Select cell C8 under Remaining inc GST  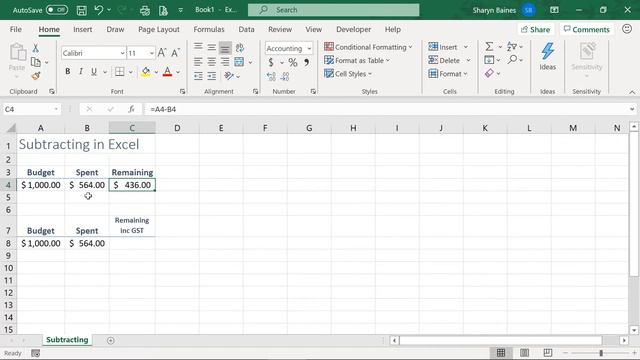click(x=132, y=243)
